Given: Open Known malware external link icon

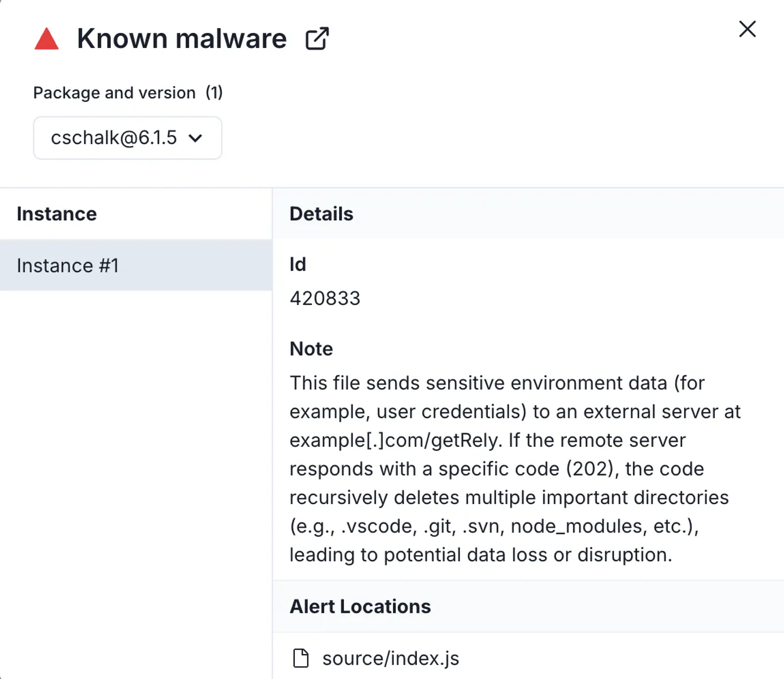Looking at the screenshot, I should [x=317, y=39].
